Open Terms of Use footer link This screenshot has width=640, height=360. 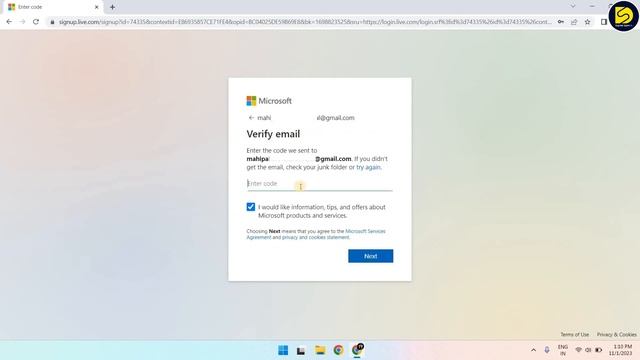574,334
